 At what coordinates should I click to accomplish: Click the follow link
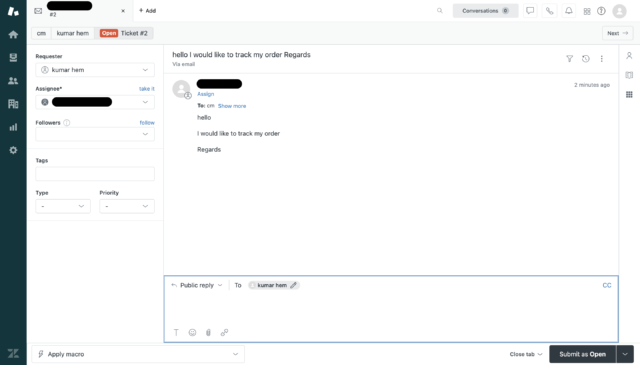click(147, 122)
